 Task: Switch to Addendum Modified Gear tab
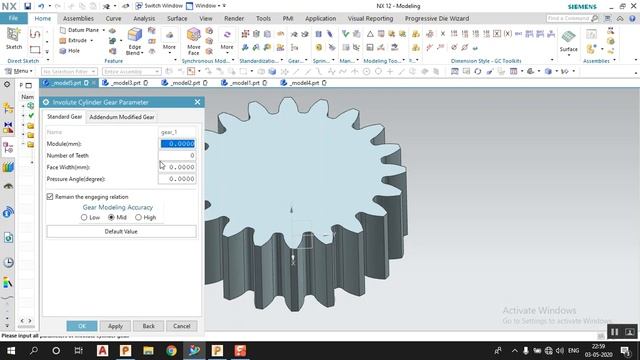click(122, 117)
